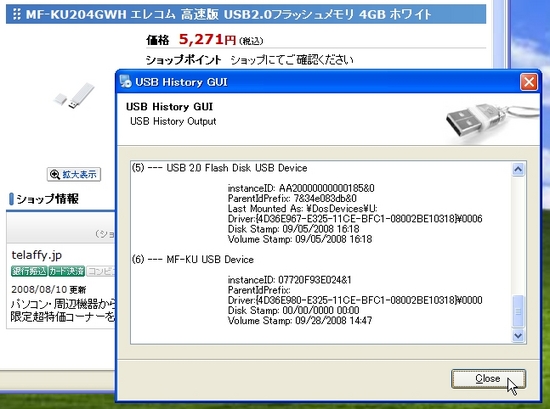Image resolution: width=550 pixels, height=409 pixels.
Task: Click the instanceID 07720F93E024&1 text
Action: tap(290, 280)
